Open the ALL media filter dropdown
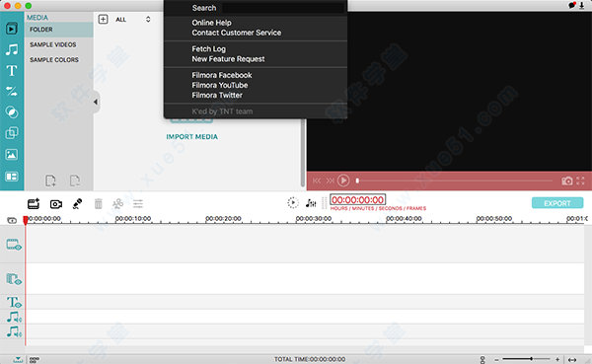The width and height of the screenshot is (592, 364). click(133, 20)
